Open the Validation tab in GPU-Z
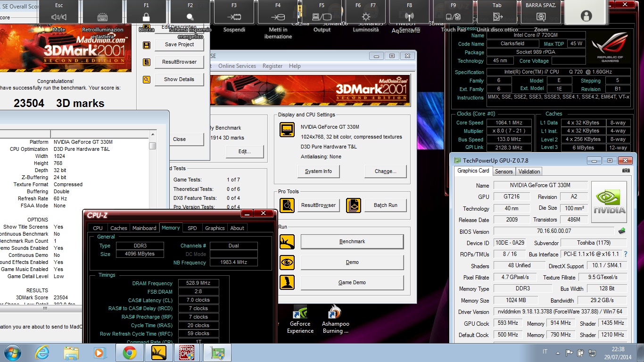This screenshot has height=362, width=644. point(529,171)
